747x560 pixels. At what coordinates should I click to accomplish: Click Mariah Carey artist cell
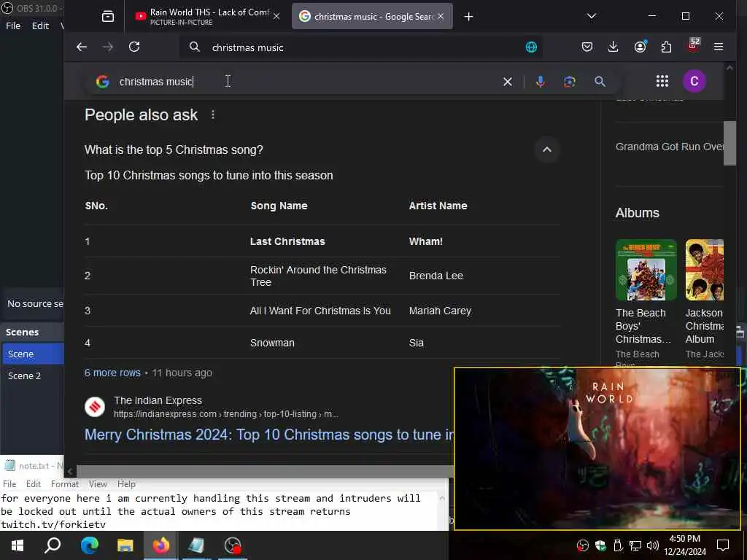coord(440,311)
